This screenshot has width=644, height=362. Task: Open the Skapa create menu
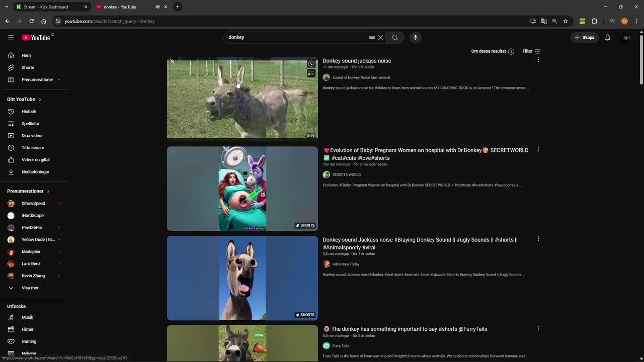[585, 37]
